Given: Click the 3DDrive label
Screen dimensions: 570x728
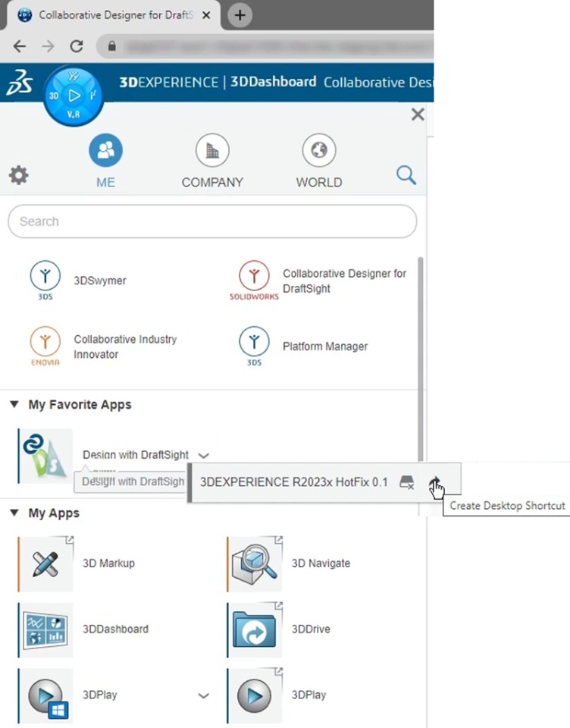Looking at the screenshot, I should 311,629.
